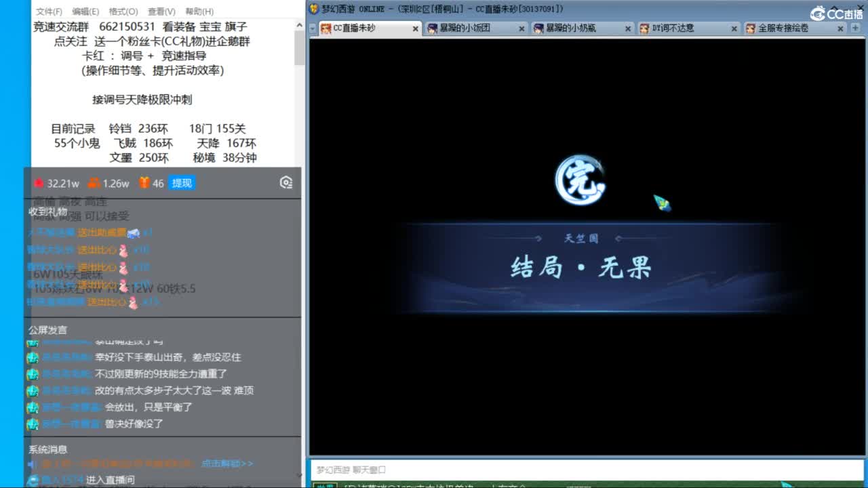Switch to the 全服专接绘卷 game tab
This screenshot has height=488, width=868.
[795, 28]
